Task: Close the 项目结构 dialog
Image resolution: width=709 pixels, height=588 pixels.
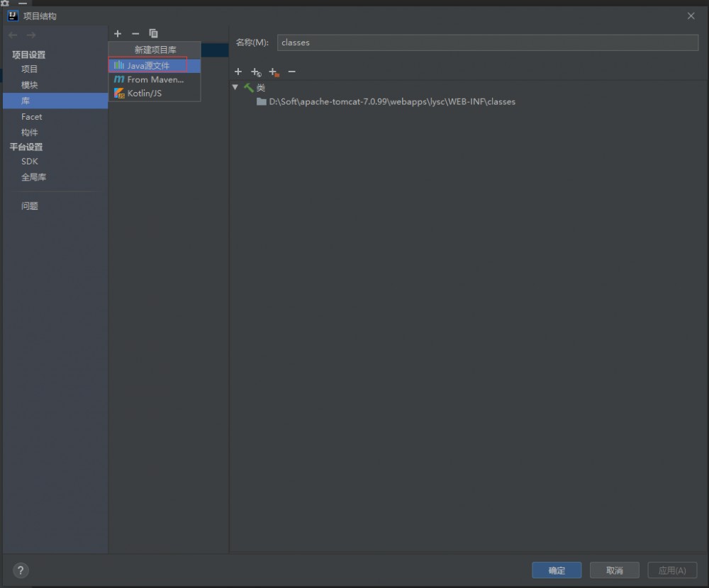Action: coord(691,16)
